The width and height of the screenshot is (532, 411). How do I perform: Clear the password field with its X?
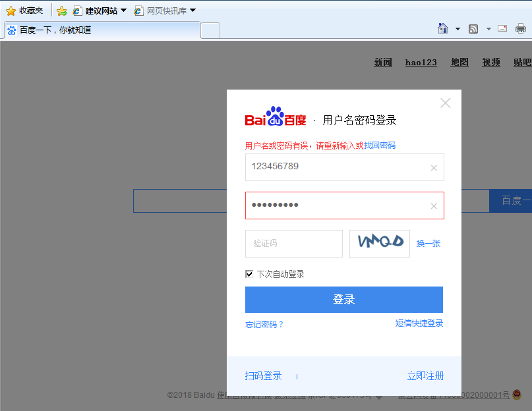[x=434, y=206]
